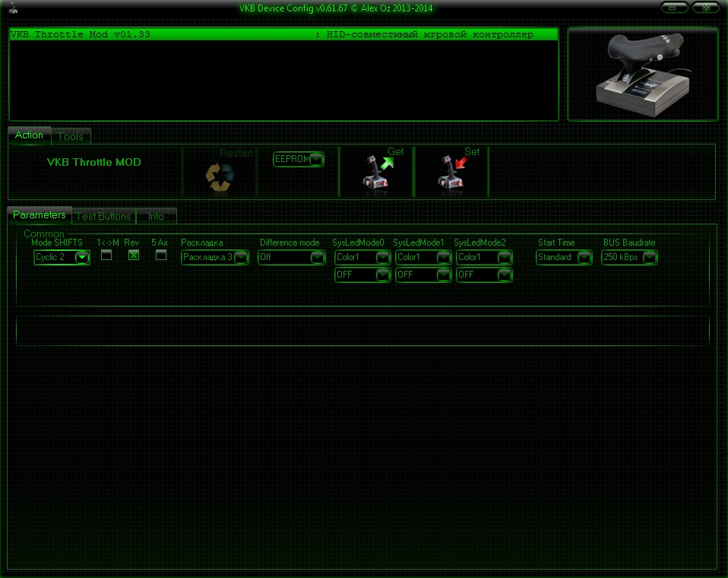Expand the Start Time Standard dropdown

[564, 257]
